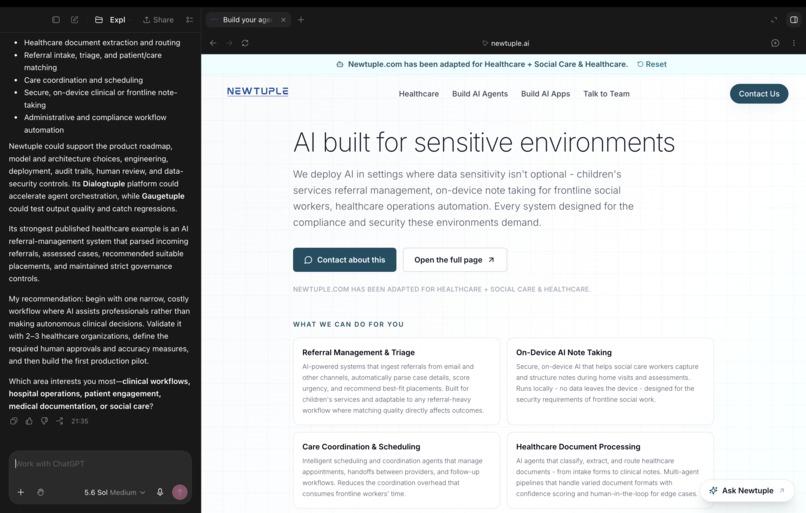Add an attachment with the plus icon
The image size is (806, 513).
tap(21, 492)
